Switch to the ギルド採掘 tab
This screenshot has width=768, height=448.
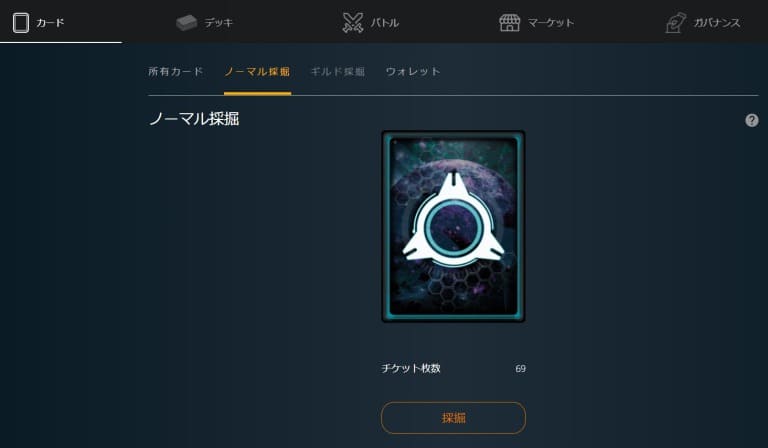pyautogui.click(x=338, y=71)
